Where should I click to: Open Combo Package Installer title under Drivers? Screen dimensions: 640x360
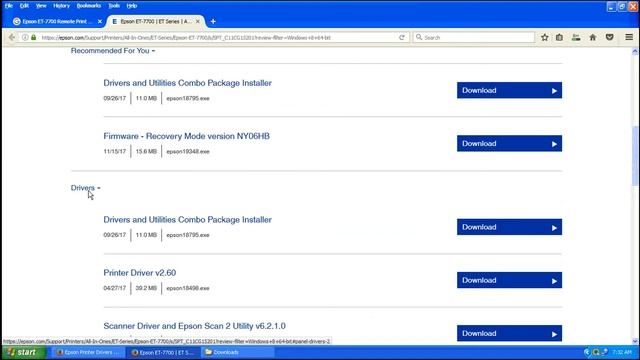pos(187,220)
